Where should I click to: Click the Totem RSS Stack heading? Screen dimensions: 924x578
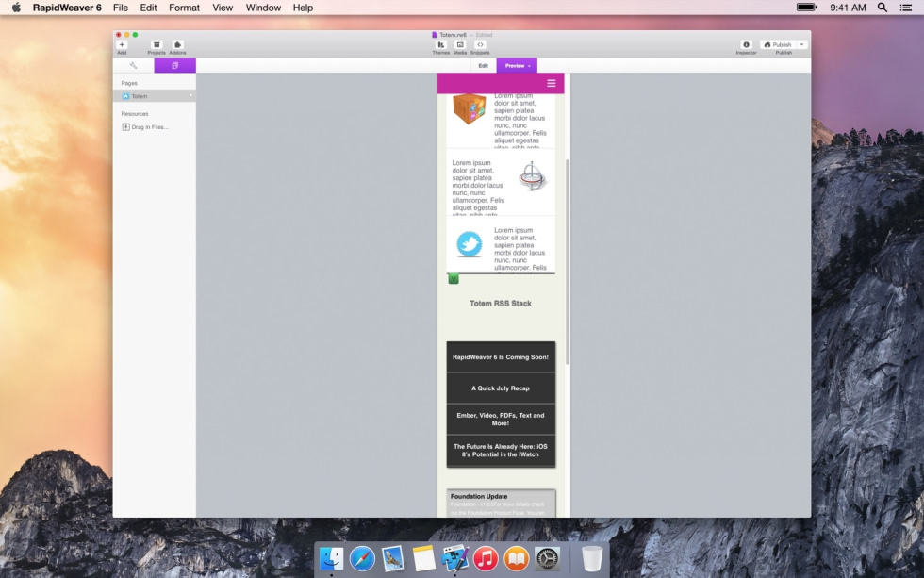501,304
